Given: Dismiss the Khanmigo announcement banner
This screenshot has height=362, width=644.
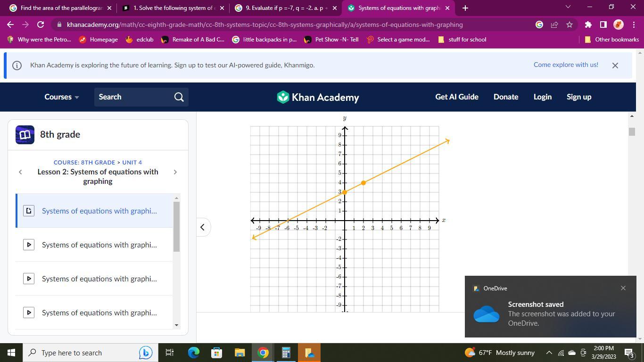Looking at the screenshot, I should point(615,66).
